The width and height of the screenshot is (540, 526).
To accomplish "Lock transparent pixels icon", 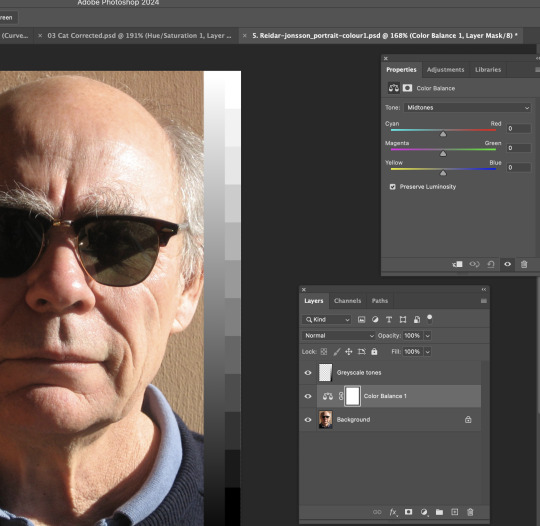I will tap(324, 352).
